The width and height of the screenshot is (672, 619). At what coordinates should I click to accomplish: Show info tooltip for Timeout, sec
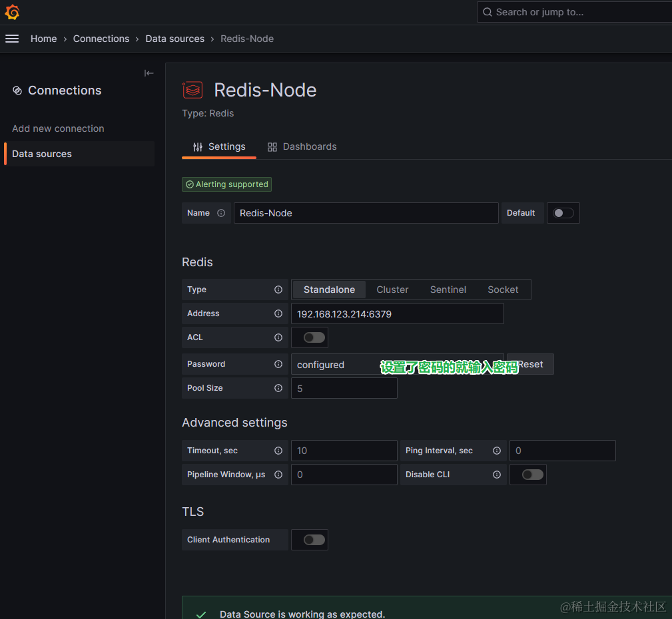tap(278, 451)
